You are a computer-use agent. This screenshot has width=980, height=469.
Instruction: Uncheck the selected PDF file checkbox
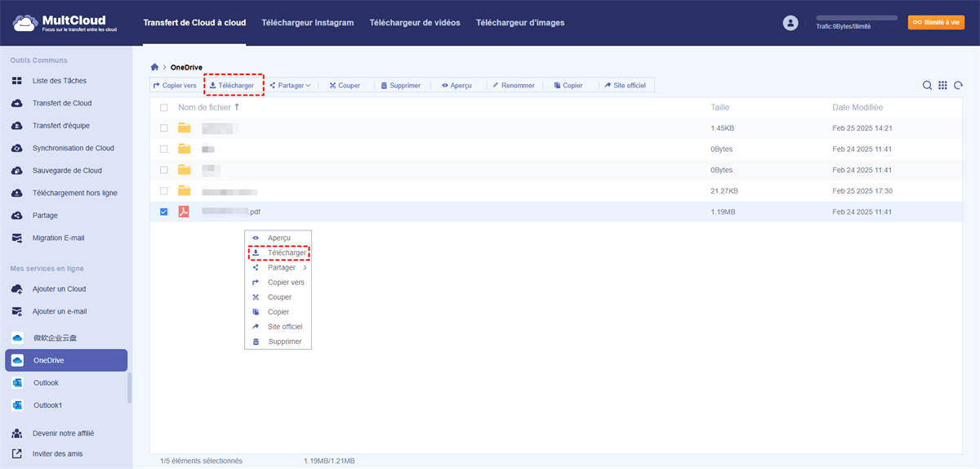(x=164, y=212)
